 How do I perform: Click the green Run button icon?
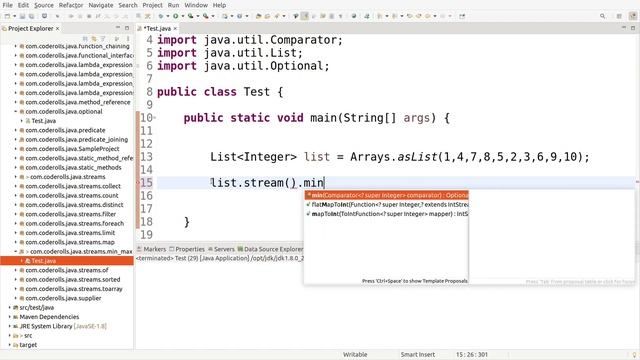point(176,16)
